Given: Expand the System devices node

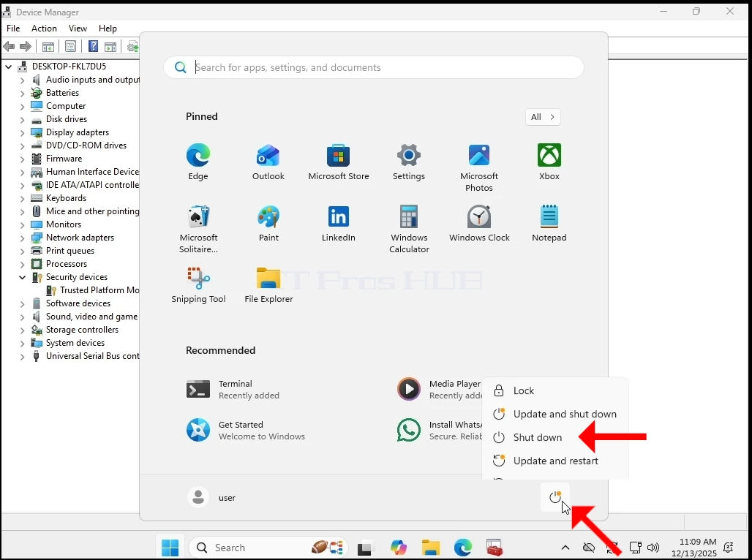Looking at the screenshot, I should click(22, 344).
